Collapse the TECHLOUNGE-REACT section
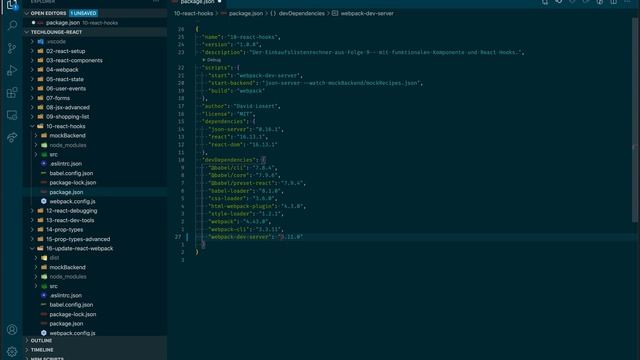Image resolution: width=640 pixels, height=360 pixels. tap(27, 32)
